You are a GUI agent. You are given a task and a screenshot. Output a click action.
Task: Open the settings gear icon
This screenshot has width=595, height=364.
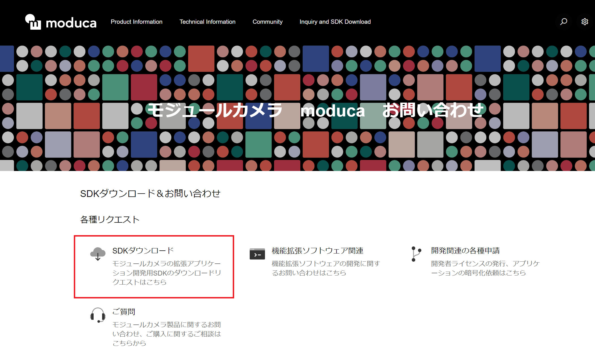click(585, 22)
